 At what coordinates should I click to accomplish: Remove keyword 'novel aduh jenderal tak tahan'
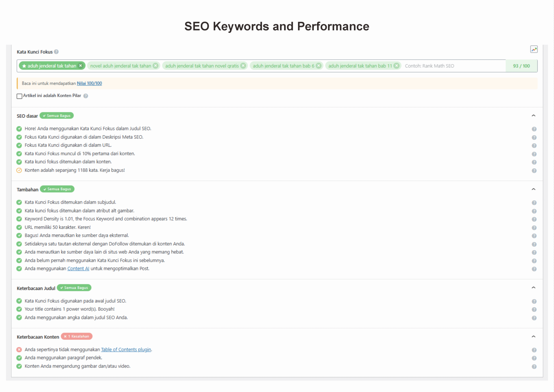click(x=156, y=66)
